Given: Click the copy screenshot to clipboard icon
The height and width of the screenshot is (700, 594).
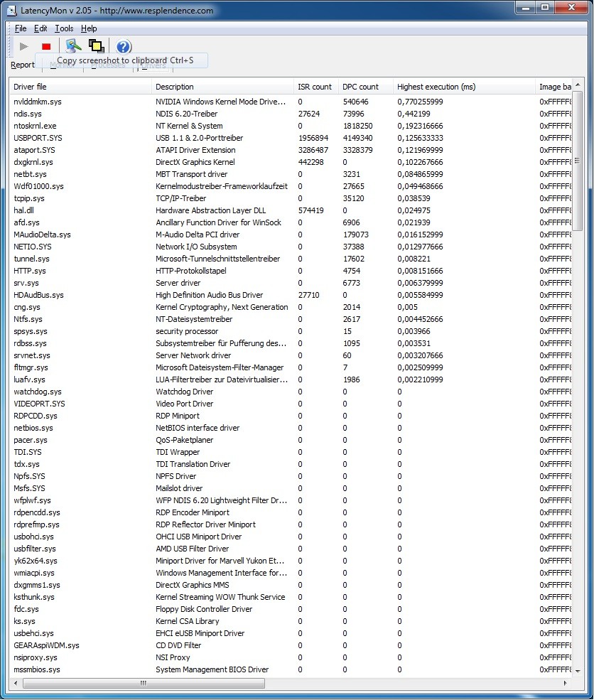Looking at the screenshot, I should pyautogui.click(x=97, y=46).
